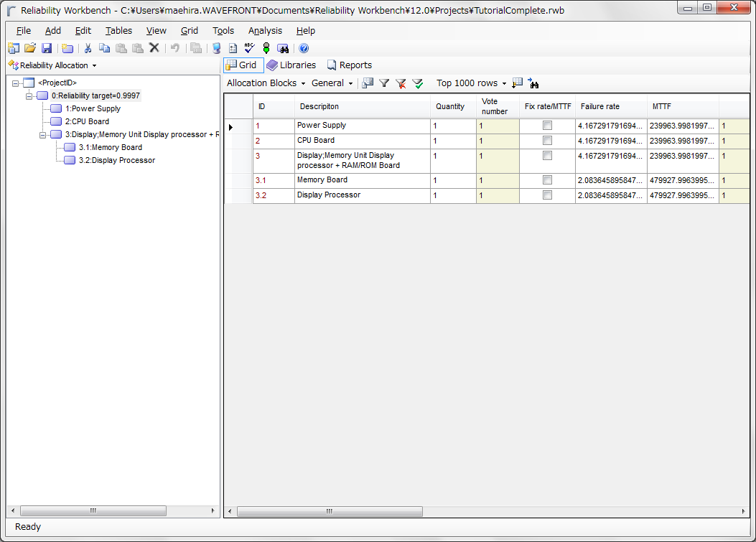Image resolution: width=756 pixels, height=542 pixels.
Task: Click the first Paste toolbar icon
Action: click(121, 48)
